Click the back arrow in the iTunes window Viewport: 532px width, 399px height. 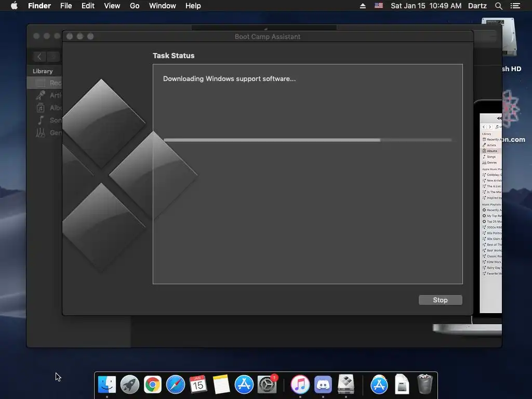39,57
